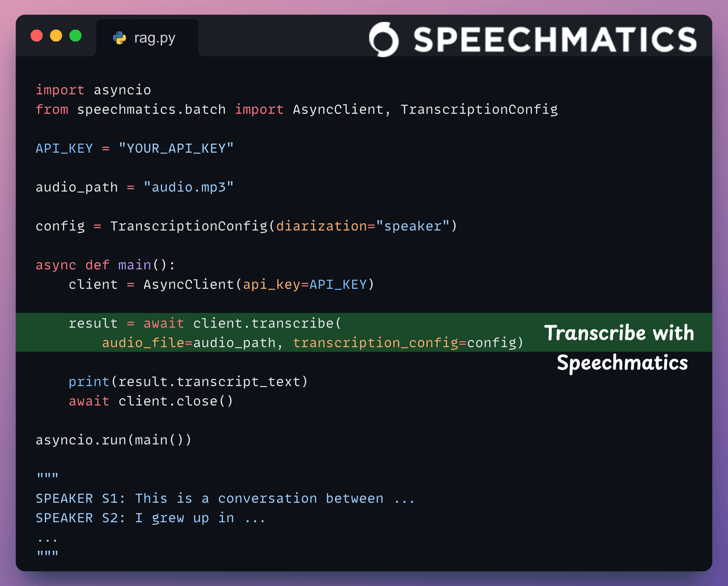Click 'print(result.transcript_text)' line
The image size is (728, 586).
coord(189,382)
